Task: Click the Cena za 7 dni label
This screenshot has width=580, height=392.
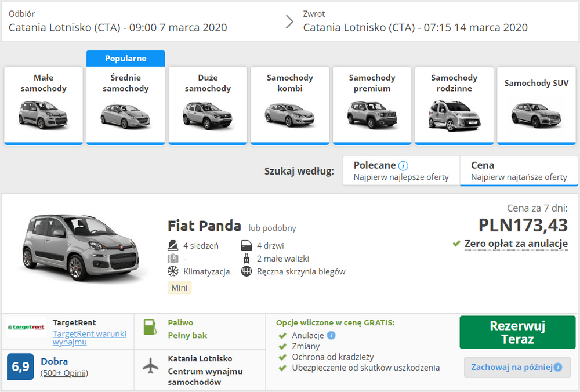Action: click(537, 208)
